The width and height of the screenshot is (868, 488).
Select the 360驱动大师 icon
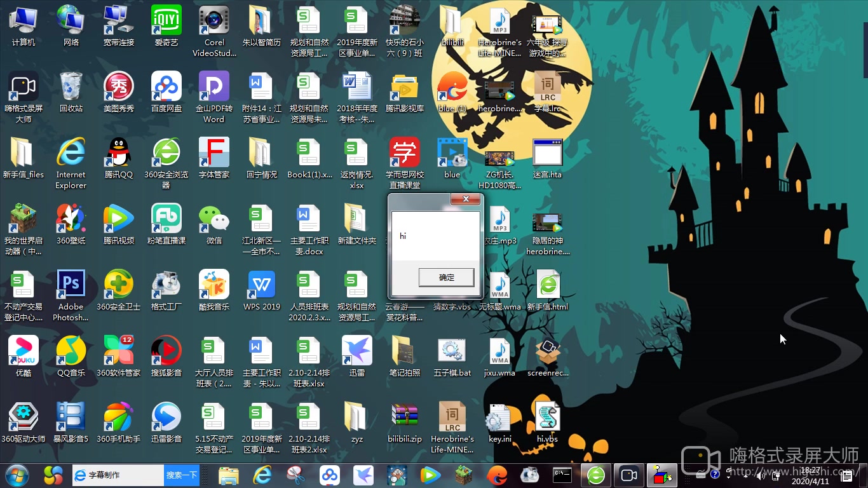tap(24, 423)
